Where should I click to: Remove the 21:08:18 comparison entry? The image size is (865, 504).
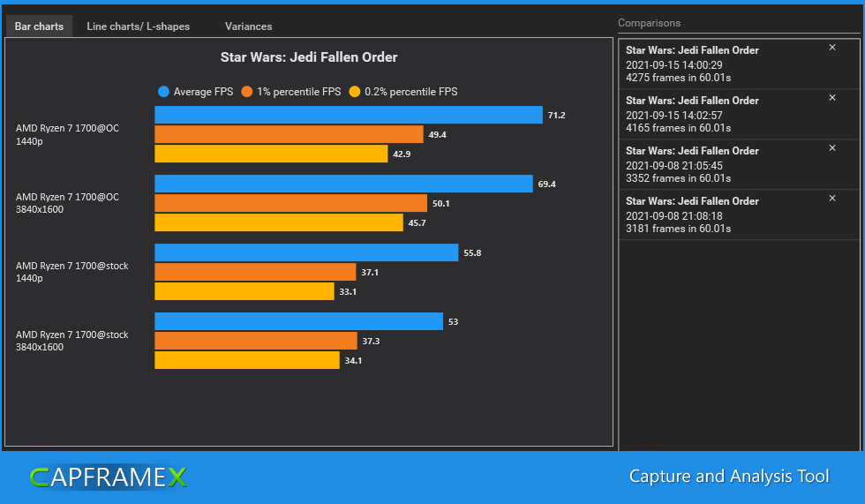(832, 198)
